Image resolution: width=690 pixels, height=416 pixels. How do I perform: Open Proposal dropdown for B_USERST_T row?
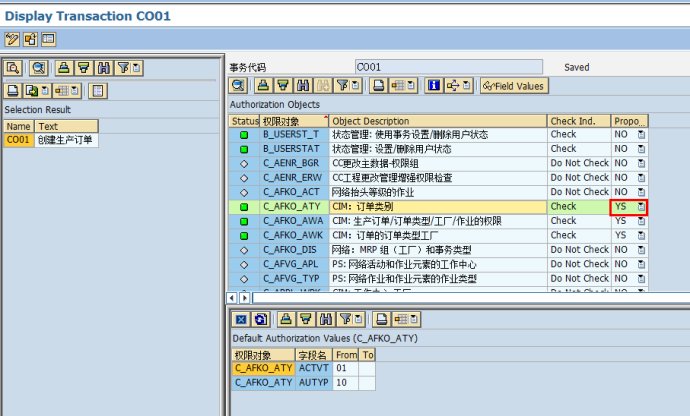click(641, 135)
